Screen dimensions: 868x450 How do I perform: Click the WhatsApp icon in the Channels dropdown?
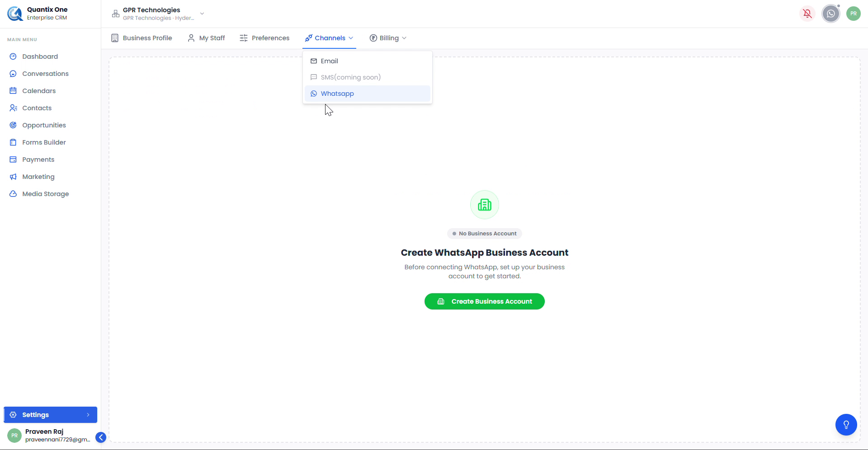pos(314,94)
